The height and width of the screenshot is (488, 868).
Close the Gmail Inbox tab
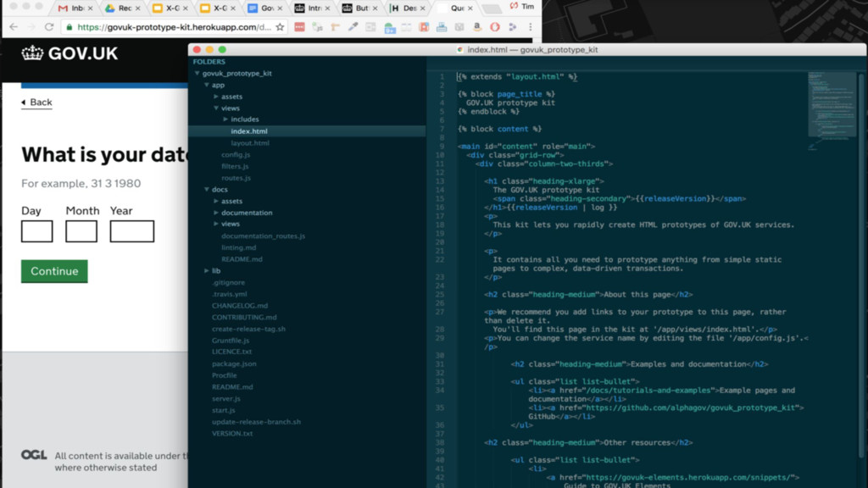(90, 8)
